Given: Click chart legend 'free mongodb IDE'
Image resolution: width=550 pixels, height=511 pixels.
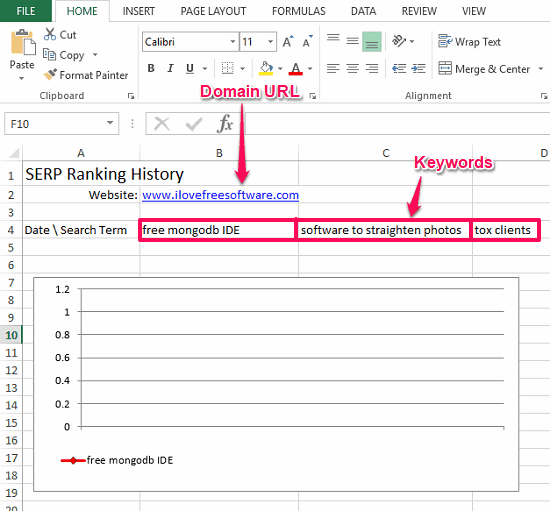Looking at the screenshot, I should point(117,460).
